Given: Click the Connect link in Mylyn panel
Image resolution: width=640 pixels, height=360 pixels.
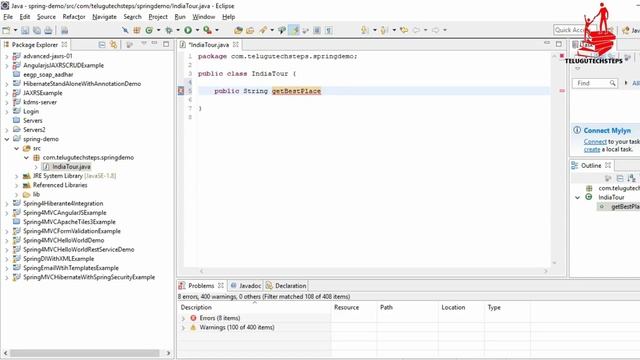Looking at the screenshot, I should pyautogui.click(x=595, y=142).
